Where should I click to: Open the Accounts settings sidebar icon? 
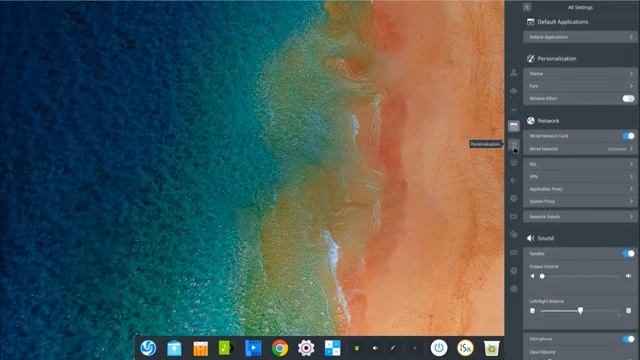coord(514,73)
